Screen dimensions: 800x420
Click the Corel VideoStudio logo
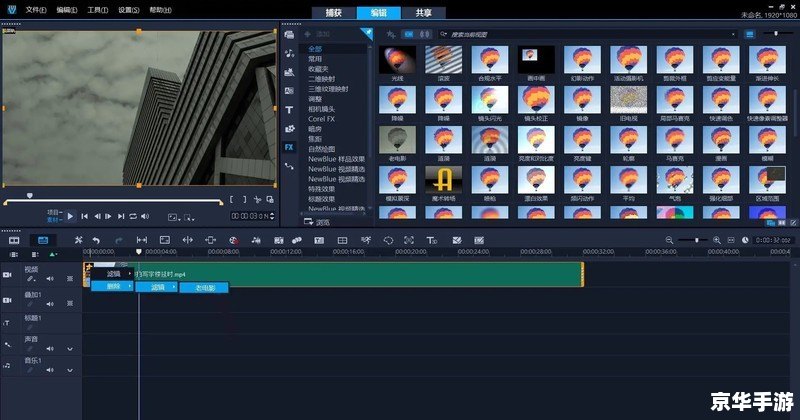pyautogui.click(x=12, y=9)
